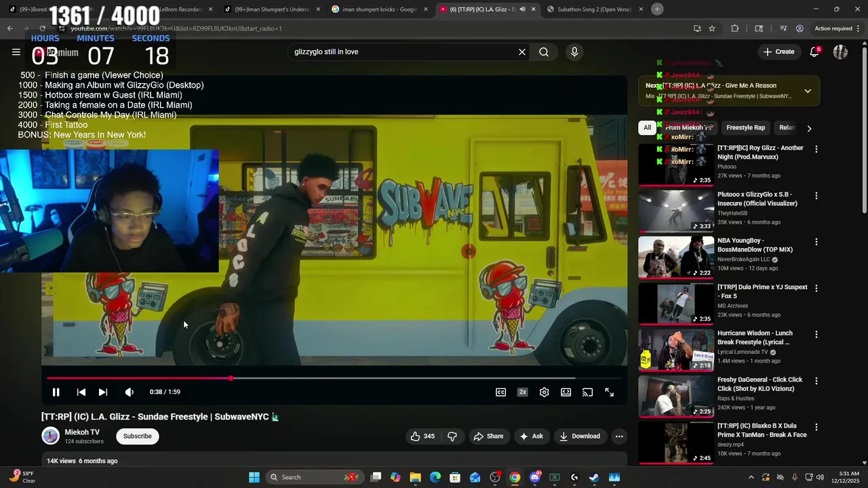Search with your voice microphone button
This screenshot has width=868, height=488.
pyautogui.click(x=574, y=52)
